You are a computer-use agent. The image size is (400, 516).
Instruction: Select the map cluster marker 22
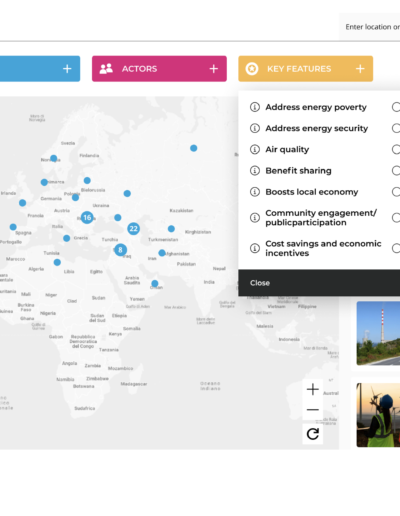coord(133,229)
